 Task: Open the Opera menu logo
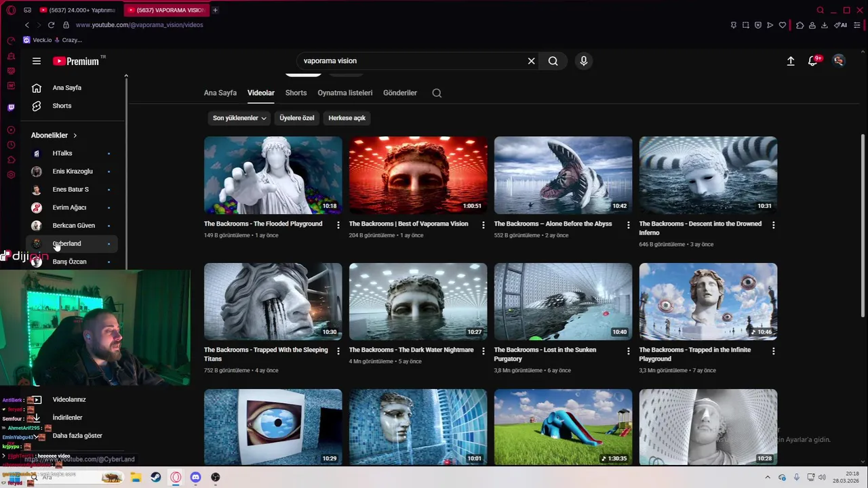coord(11,10)
